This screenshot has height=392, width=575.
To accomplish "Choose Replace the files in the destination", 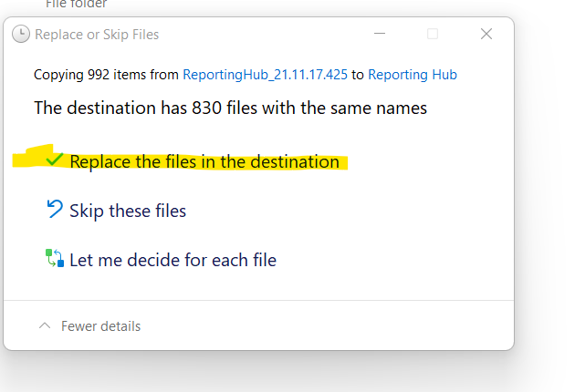I will (204, 162).
